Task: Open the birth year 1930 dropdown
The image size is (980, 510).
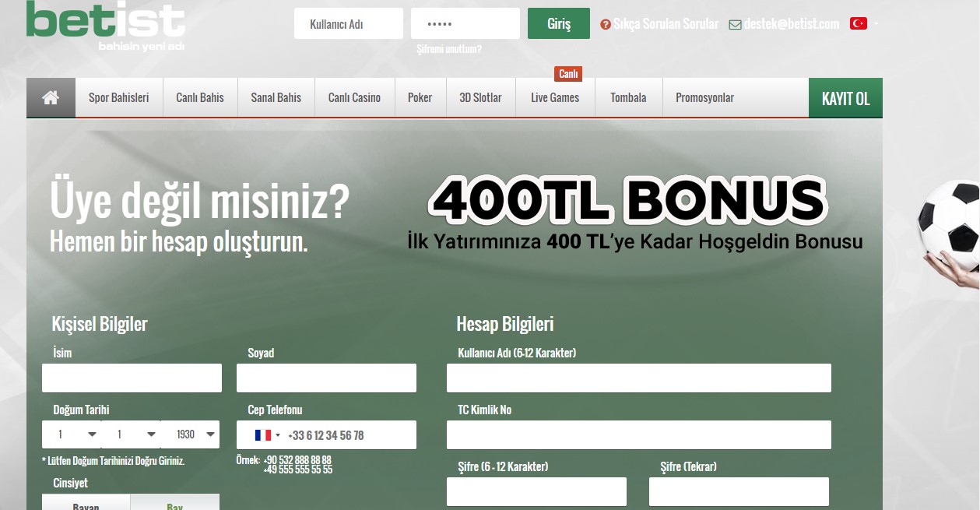Action: point(190,434)
